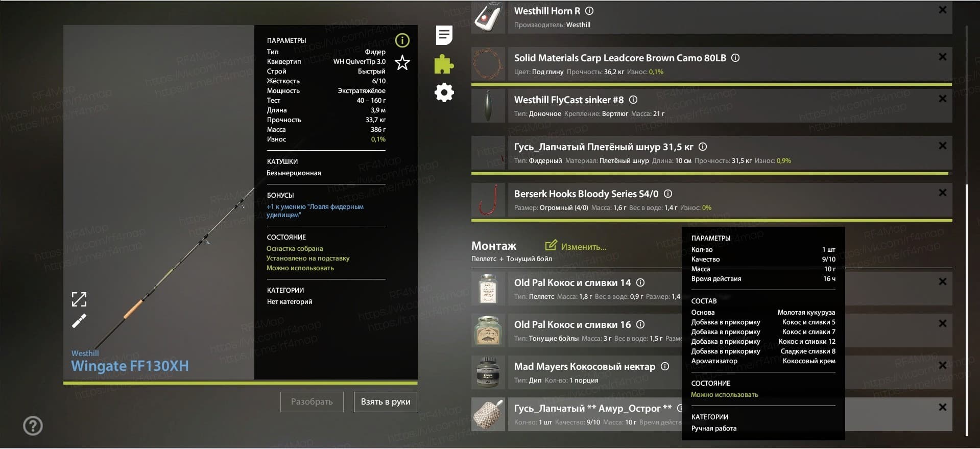The image size is (980, 449).
Task: Click the Westhill manufacturer label above the rod name
Action: click(85, 353)
